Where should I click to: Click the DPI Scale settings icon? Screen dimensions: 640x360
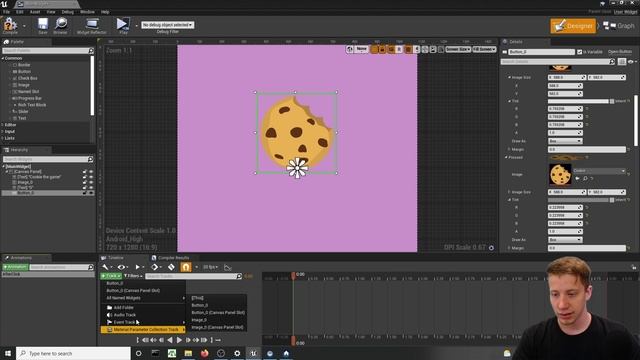[x=491, y=247]
